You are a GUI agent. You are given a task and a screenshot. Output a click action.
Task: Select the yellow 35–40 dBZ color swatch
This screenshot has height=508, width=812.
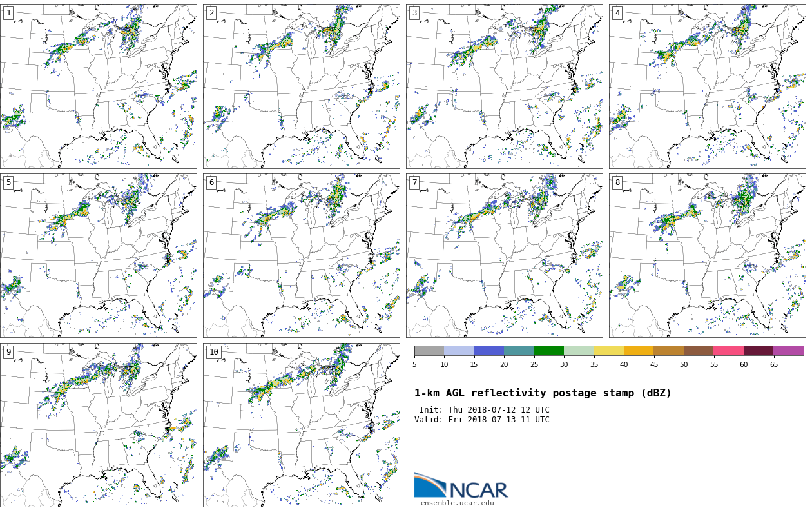coord(608,351)
